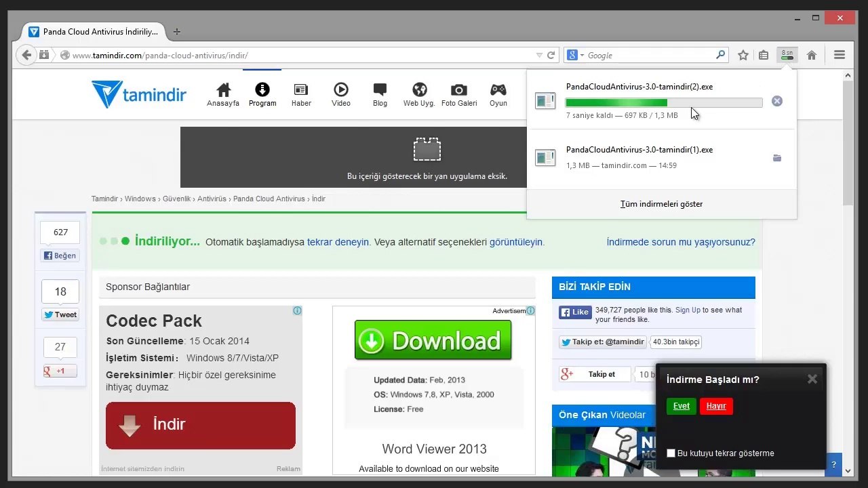This screenshot has height=488, width=868.
Task: Click the Windows breadcrumb link
Action: pyautogui.click(x=140, y=199)
